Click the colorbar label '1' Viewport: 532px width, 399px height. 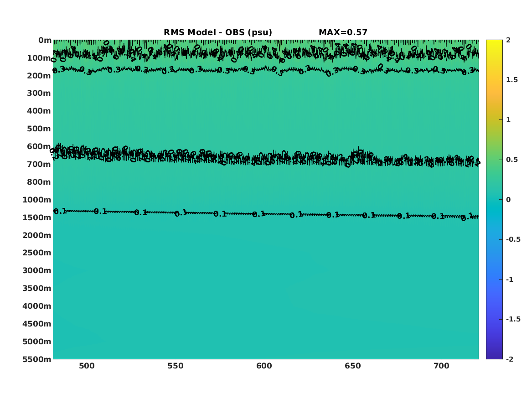click(x=508, y=120)
